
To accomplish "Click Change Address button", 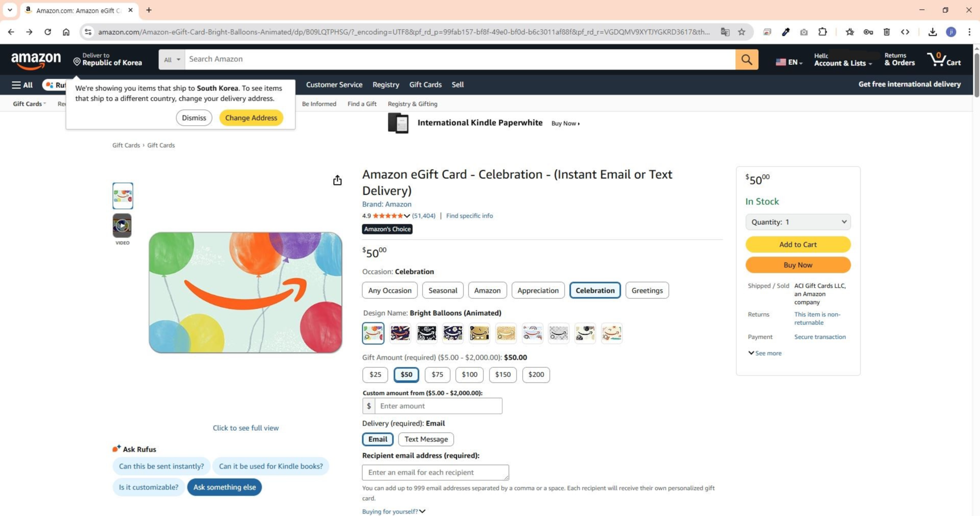I will [251, 118].
